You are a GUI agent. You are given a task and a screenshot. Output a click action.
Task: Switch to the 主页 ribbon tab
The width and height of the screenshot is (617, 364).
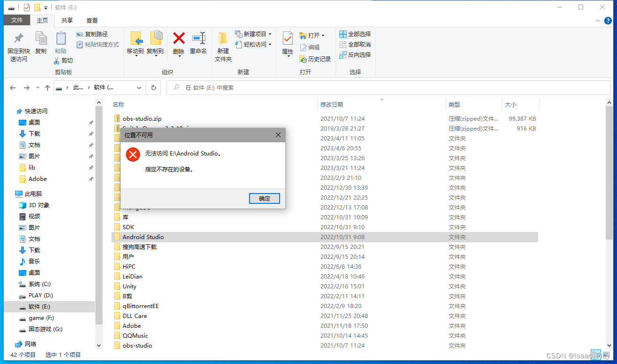click(42, 20)
